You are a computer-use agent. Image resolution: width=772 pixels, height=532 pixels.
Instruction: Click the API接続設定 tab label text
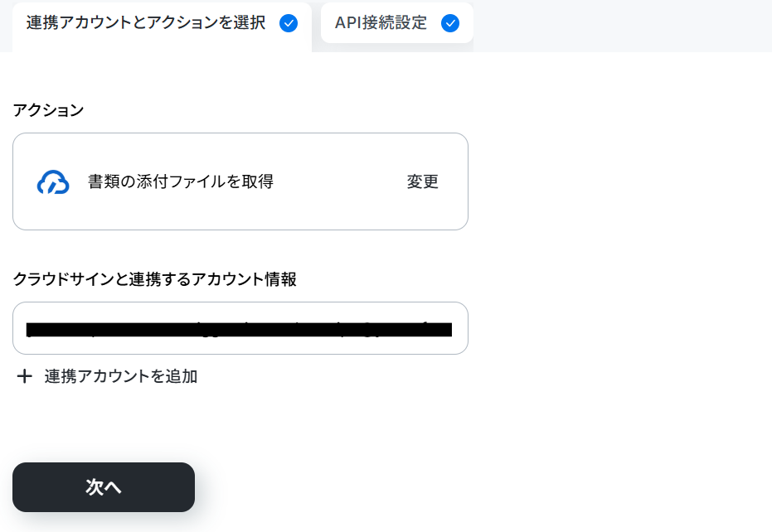381,22
